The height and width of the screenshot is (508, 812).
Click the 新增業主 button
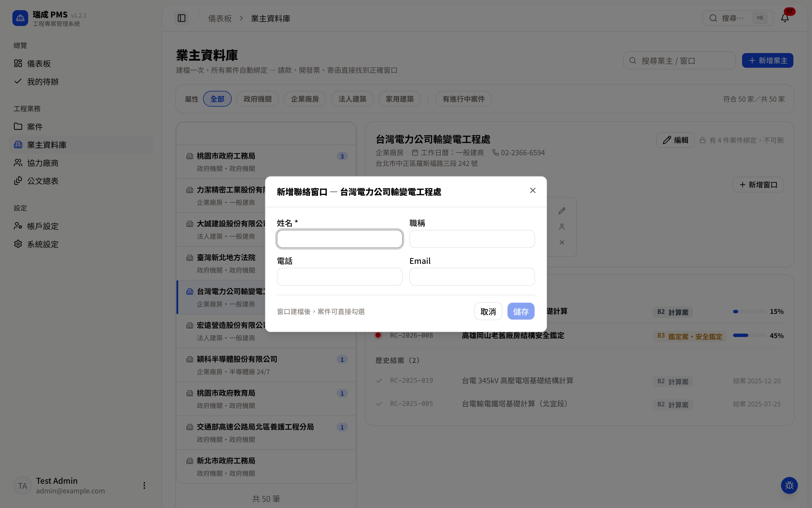(767, 60)
